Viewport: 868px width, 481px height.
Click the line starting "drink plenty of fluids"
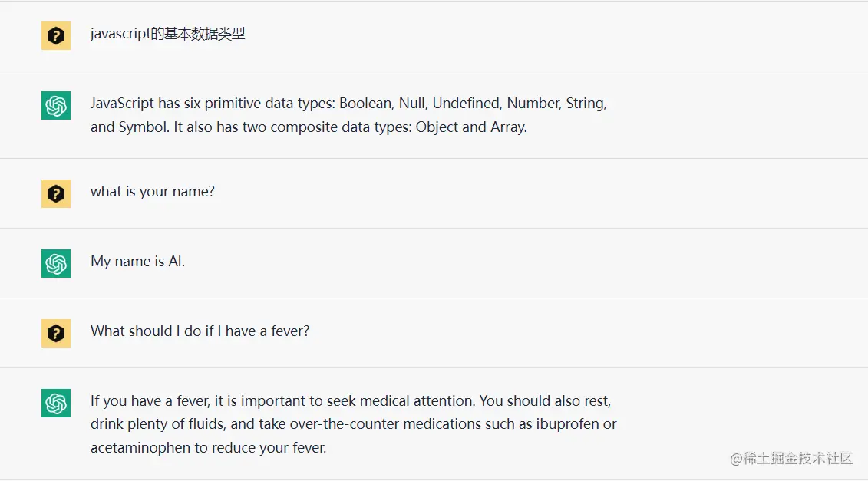pyautogui.click(x=353, y=424)
